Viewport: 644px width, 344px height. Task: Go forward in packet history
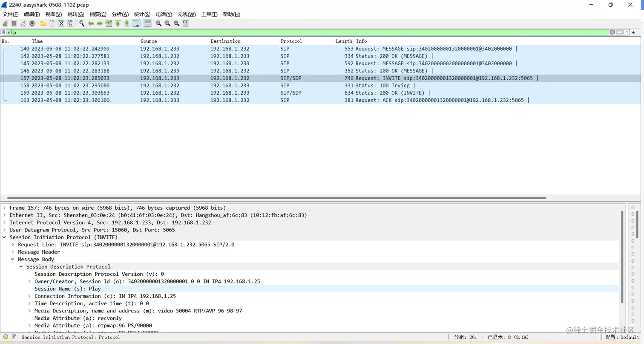[100, 23]
